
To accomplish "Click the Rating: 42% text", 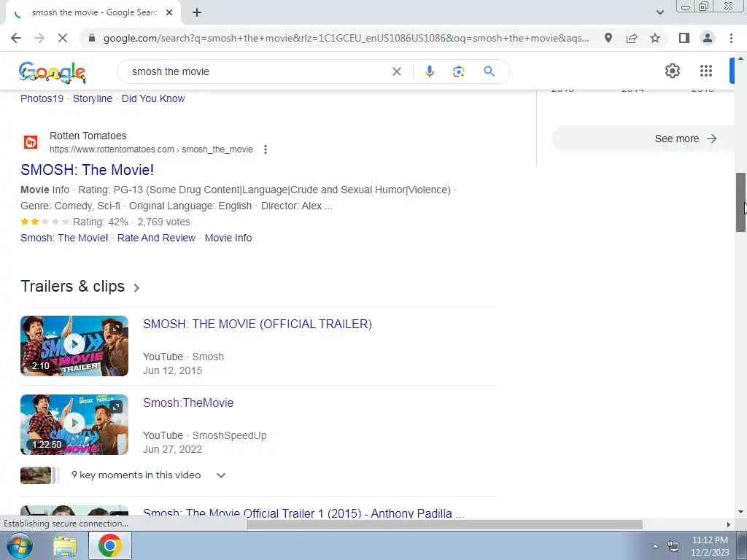I will coord(101,222).
